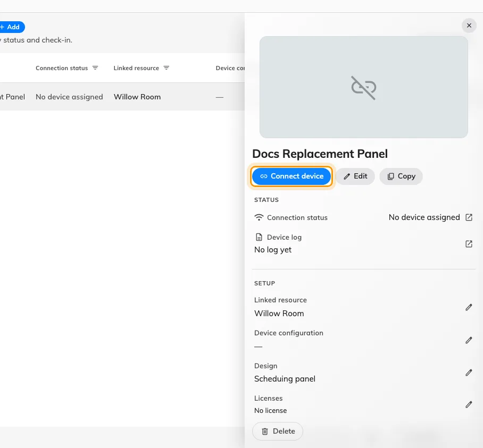Image resolution: width=483 pixels, height=448 pixels.
Task: Select the 'No device assigned' table cell
Action: [69, 97]
